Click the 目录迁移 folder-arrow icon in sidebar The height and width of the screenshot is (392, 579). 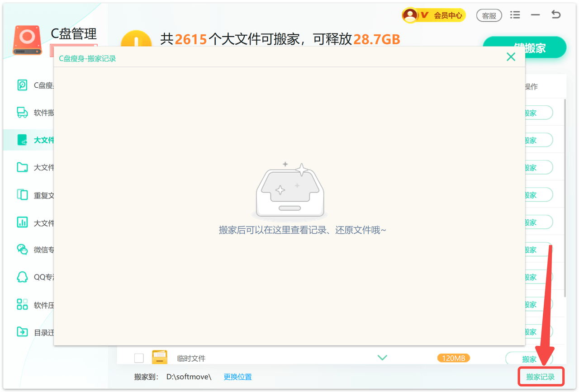(22, 332)
